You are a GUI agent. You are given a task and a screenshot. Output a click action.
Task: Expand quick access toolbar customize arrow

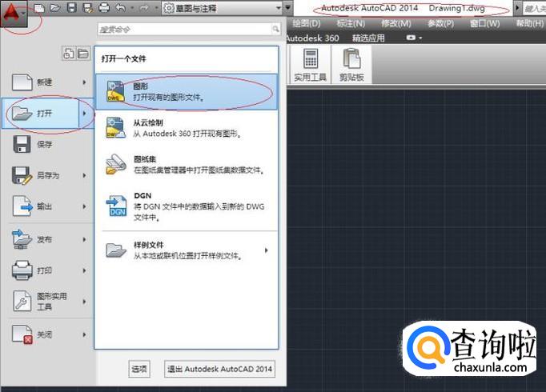point(288,8)
